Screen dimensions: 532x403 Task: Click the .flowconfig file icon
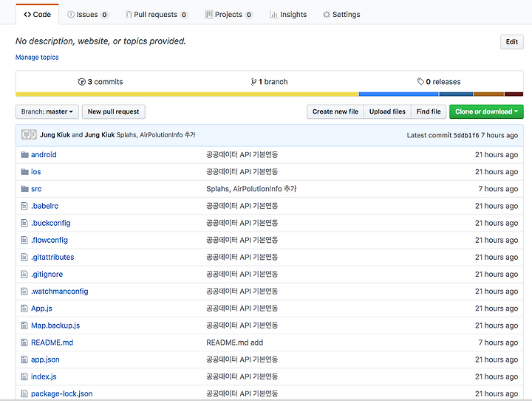24,240
